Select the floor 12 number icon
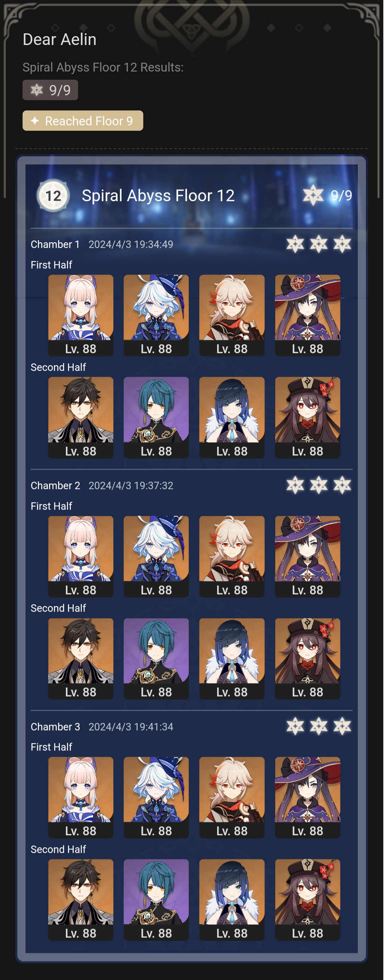Image resolution: width=384 pixels, height=980 pixels. (x=53, y=196)
